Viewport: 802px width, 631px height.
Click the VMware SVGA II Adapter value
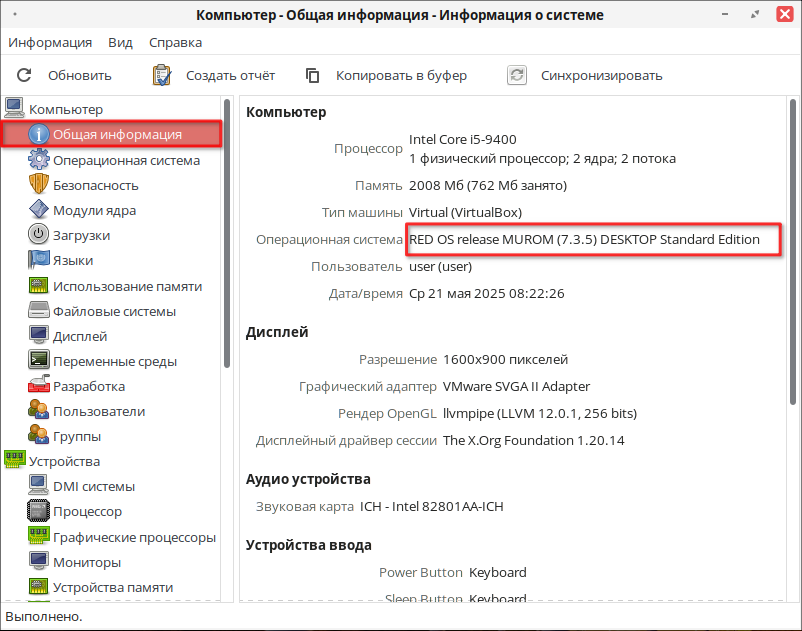[516, 386]
